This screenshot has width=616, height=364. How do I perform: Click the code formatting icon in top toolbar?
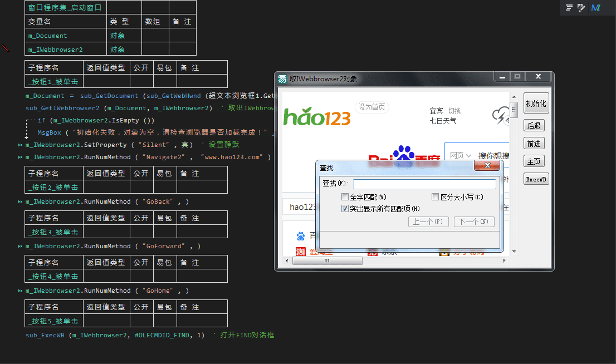click(569, 7)
